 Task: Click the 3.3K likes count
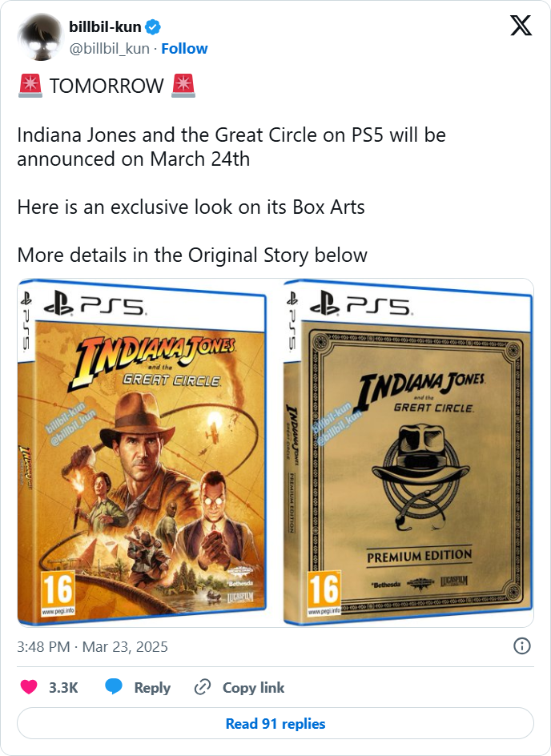(x=63, y=688)
